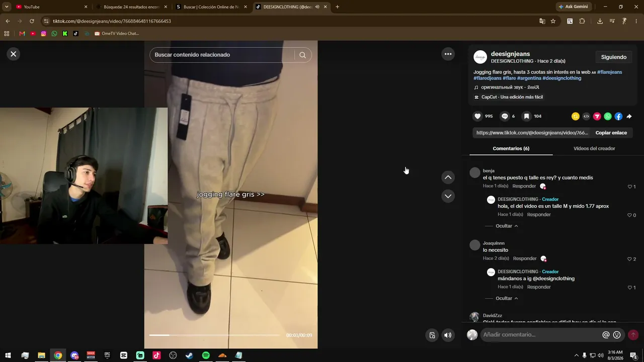This screenshot has height=362, width=644.
Task: Open the three-dot video options menu
Action: click(x=448, y=54)
